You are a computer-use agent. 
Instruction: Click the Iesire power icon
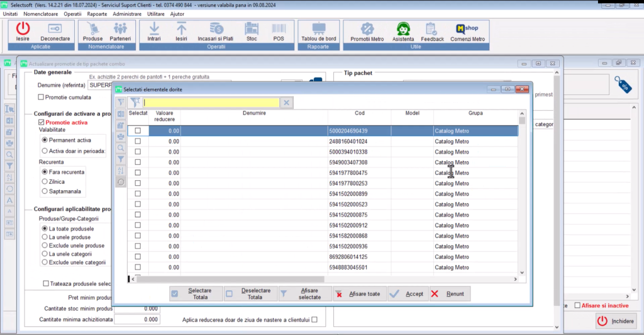[x=23, y=30]
